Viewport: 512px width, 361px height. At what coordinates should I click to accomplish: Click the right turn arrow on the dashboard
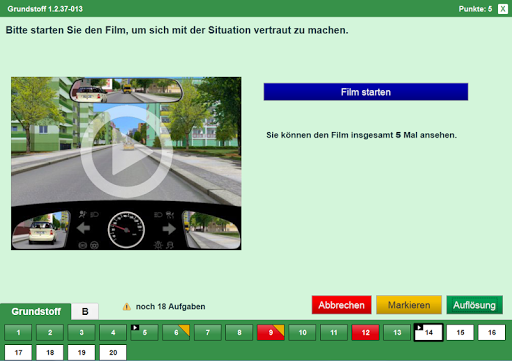tap(169, 229)
